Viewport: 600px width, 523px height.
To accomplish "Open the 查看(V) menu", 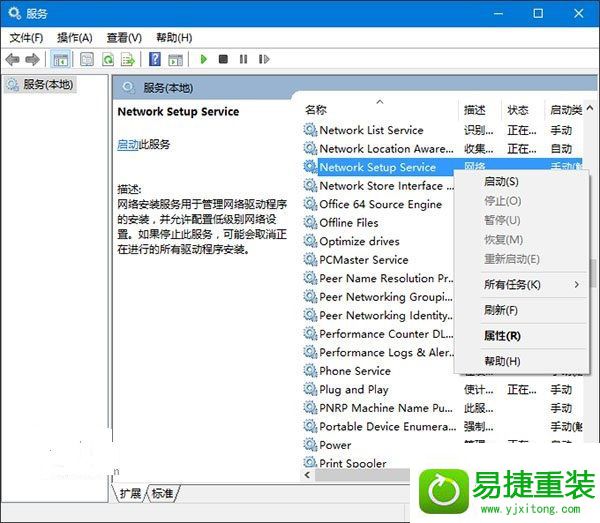I will (x=124, y=38).
